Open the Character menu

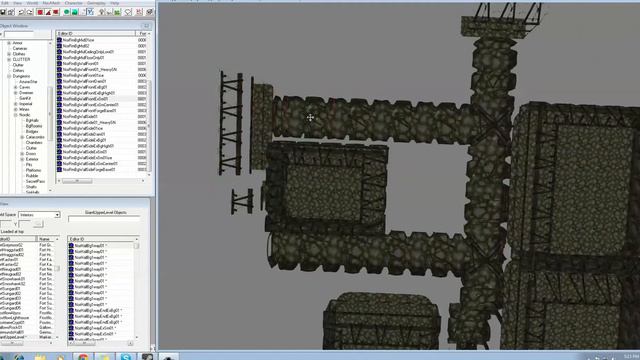pyautogui.click(x=73, y=3)
